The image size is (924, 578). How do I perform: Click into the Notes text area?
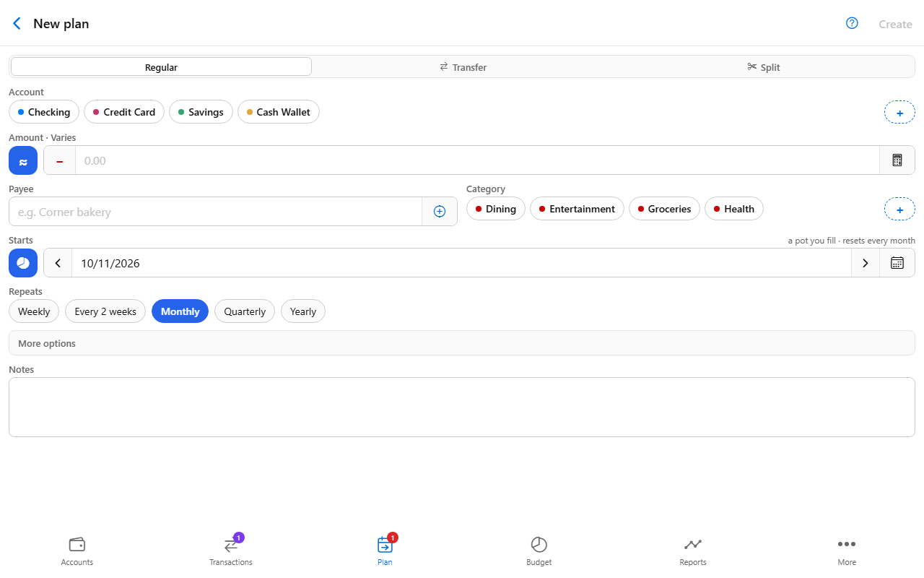tap(462, 407)
